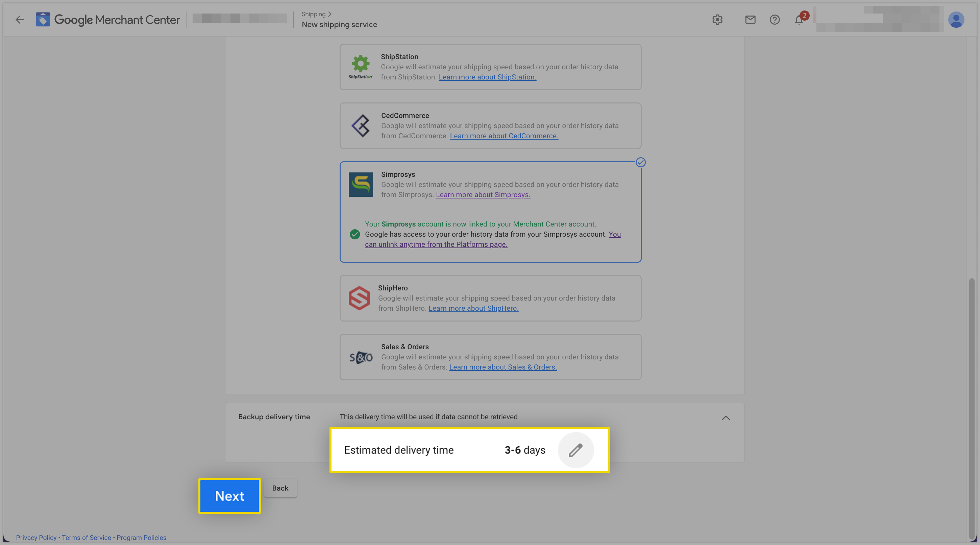Click the green linked-account check icon
The height and width of the screenshot is (545, 980).
(354, 234)
